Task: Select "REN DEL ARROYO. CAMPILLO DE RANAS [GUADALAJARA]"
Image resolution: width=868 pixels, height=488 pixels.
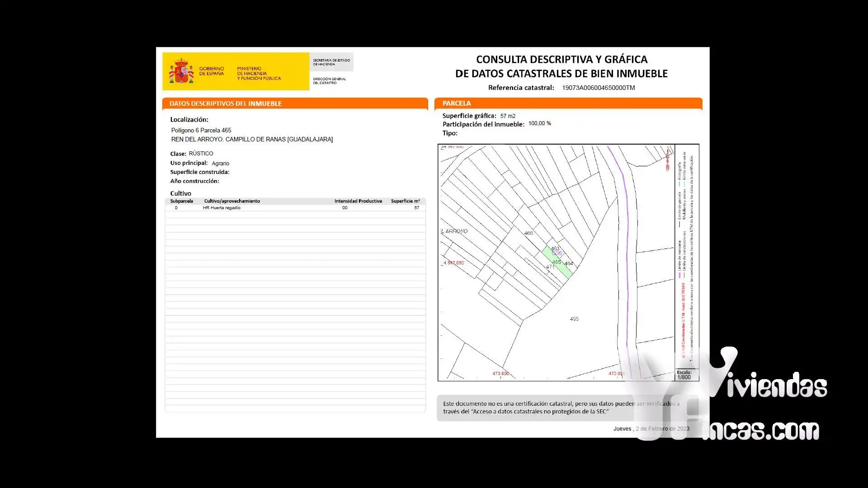Action: click(252, 139)
